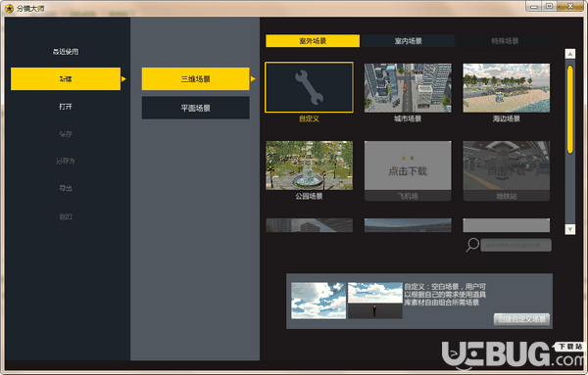588x375 pixels.
Task: Click the yellow scrollbar thumb
Action: (570, 110)
